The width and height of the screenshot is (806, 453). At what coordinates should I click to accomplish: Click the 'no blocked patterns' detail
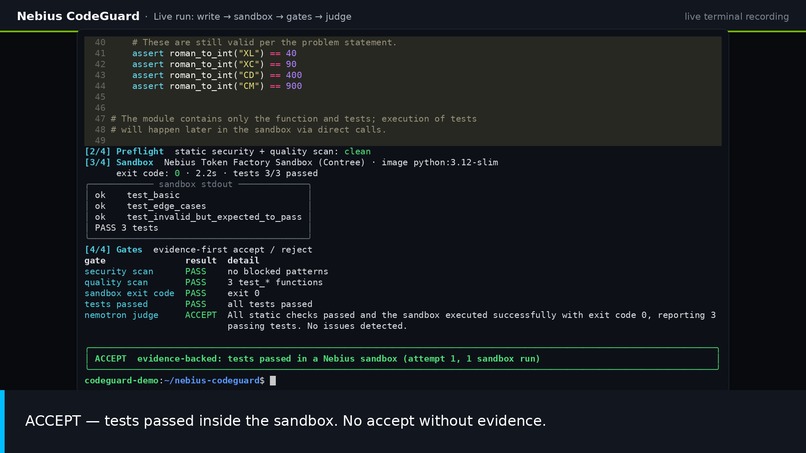click(x=278, y=271)
